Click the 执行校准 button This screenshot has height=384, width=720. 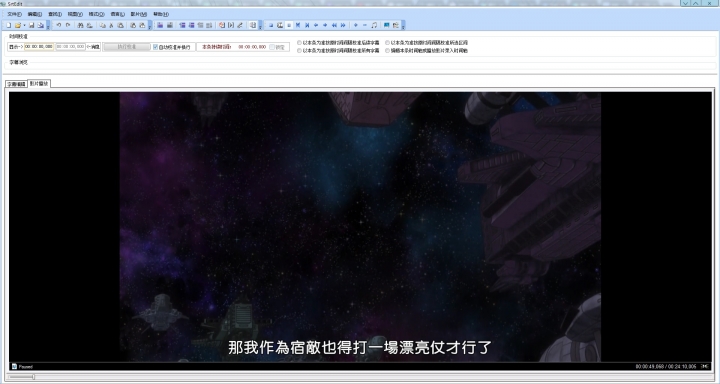[x=126, y=47]
